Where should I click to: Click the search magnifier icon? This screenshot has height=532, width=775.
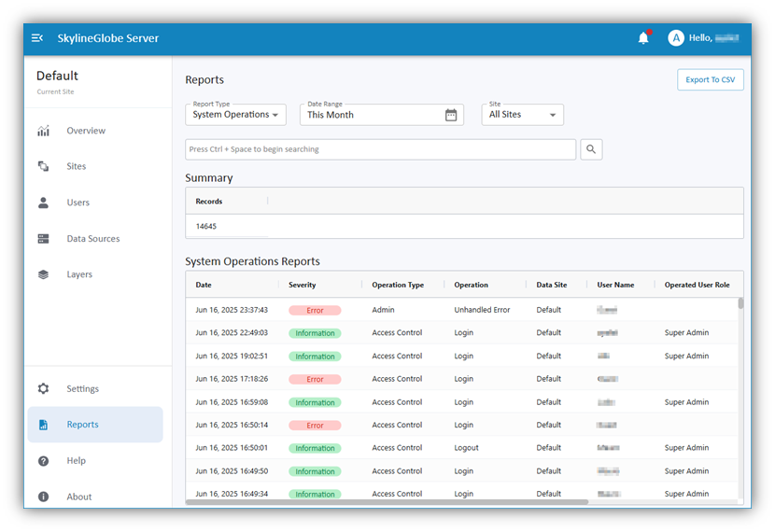pos(591,149)
